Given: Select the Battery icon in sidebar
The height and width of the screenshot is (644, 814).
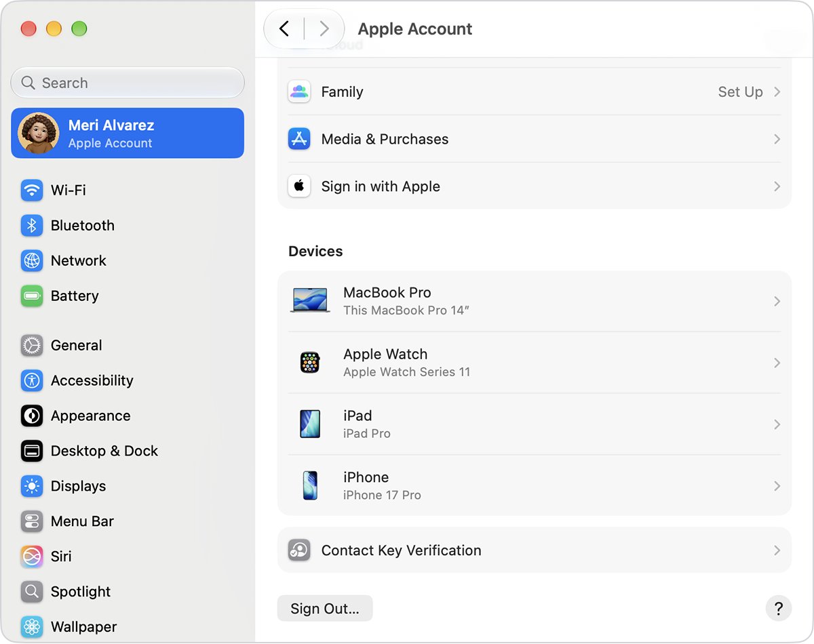Looking at the screenshot, I should (32, 296).
